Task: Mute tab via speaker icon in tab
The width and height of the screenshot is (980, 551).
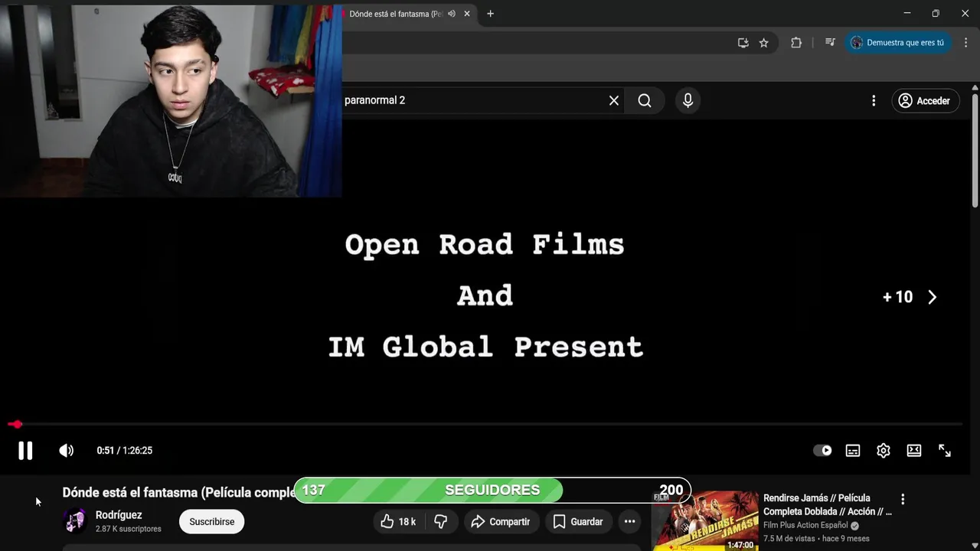Action: click(452, 14)
